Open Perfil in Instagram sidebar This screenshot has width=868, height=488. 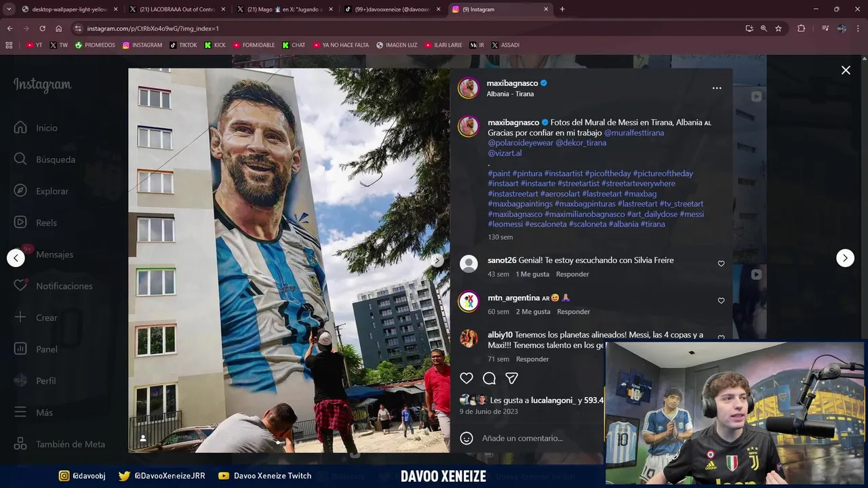pos(35,381)
